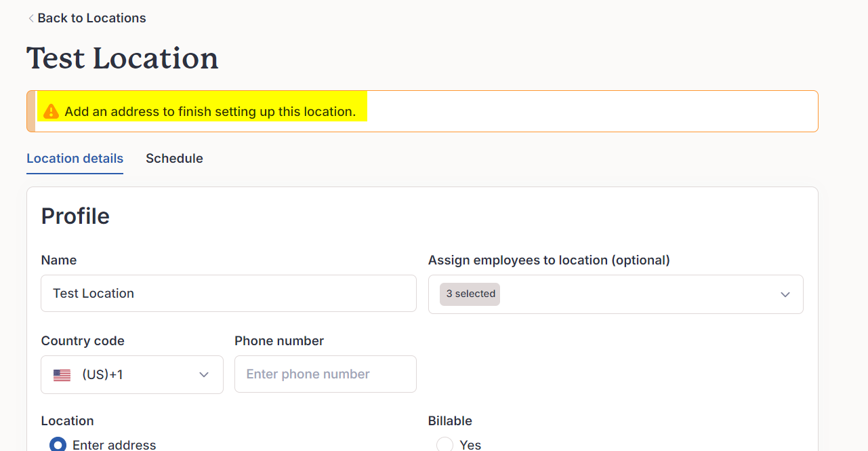868x451 pixels.
Task: Click the 'Add an address' alert message
Action: 210,111
